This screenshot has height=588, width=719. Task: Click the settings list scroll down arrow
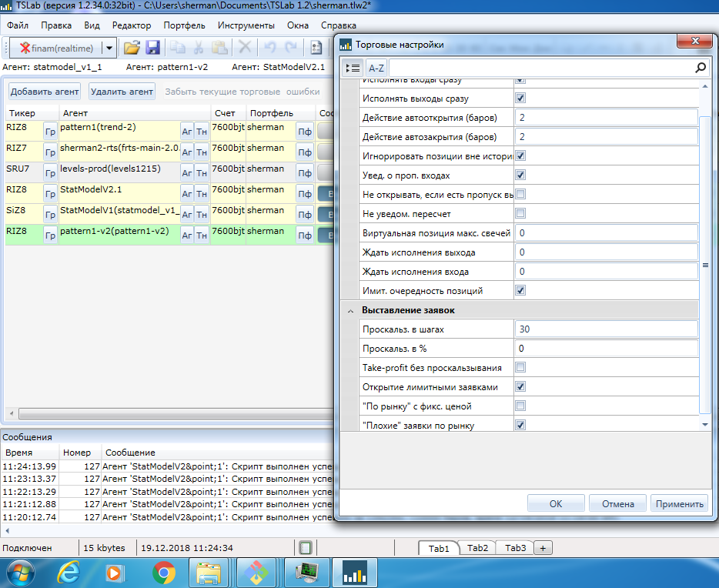[705, 424]
